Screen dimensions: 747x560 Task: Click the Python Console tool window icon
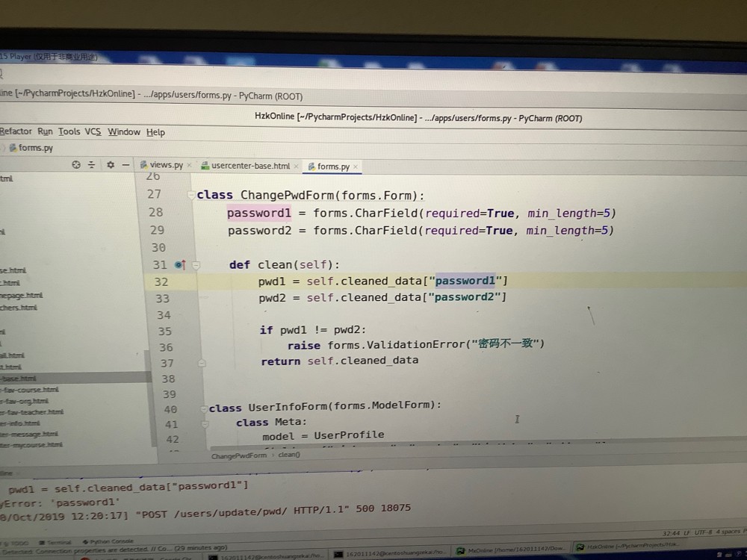point(85,542)
